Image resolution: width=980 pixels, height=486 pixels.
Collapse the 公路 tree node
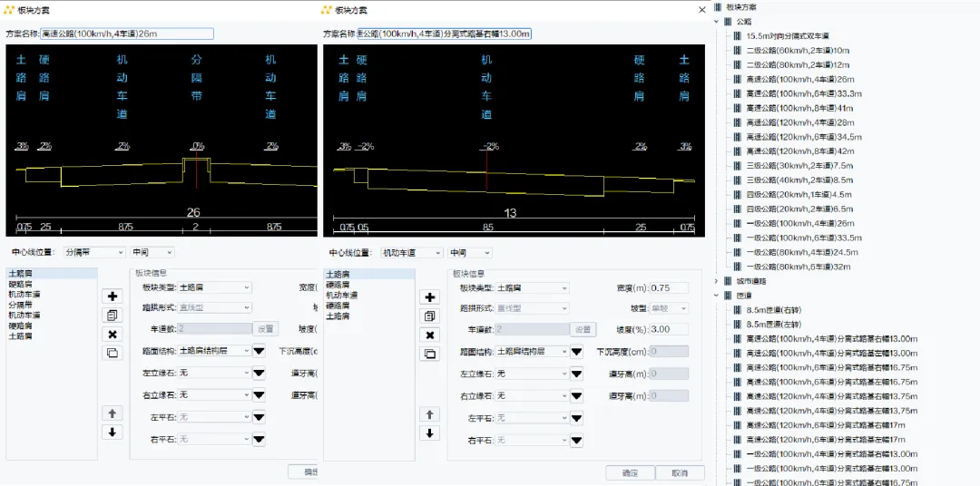[716, 22]
